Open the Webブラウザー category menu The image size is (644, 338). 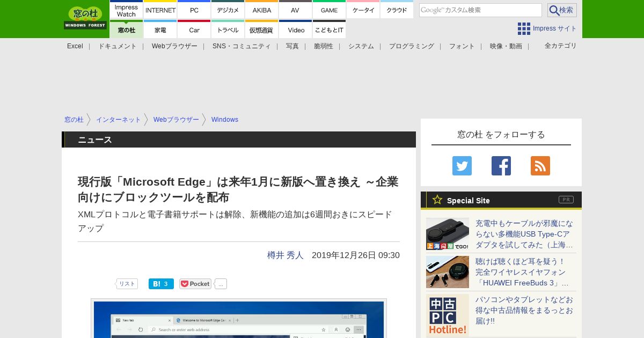tap(174, 46)
